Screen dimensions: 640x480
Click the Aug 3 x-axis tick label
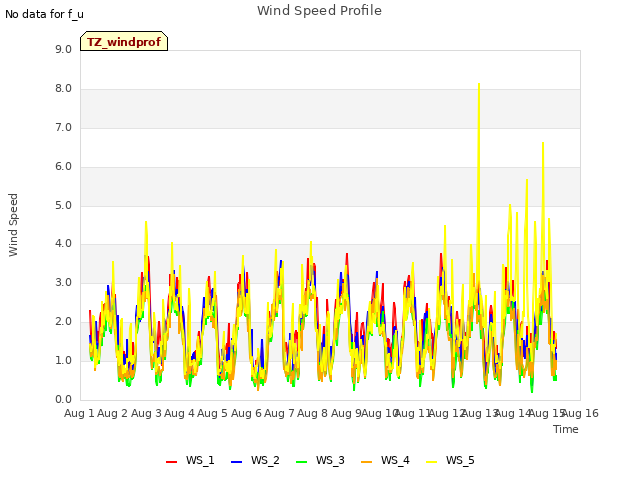tap(146, 413)
